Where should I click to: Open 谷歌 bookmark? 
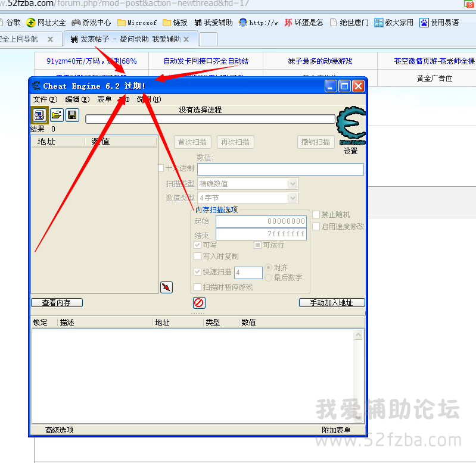[x=10, y=23]
